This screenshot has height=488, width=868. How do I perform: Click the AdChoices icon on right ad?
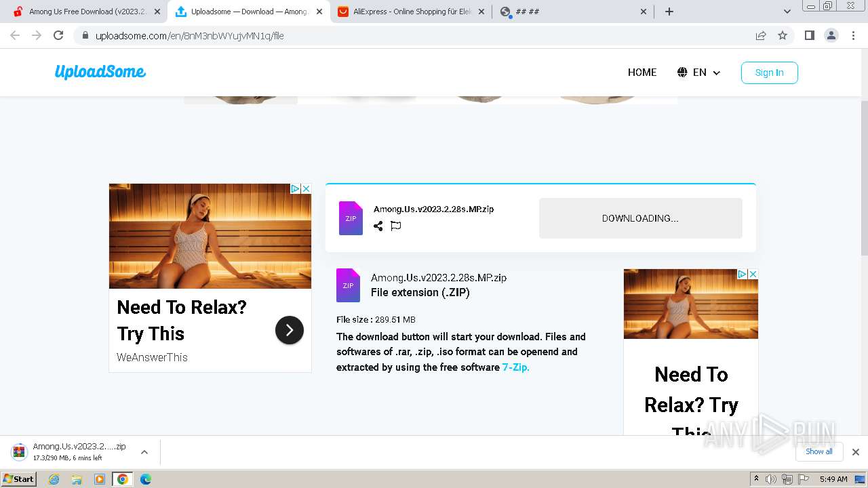pyautogui.click(x=743, y=274)
